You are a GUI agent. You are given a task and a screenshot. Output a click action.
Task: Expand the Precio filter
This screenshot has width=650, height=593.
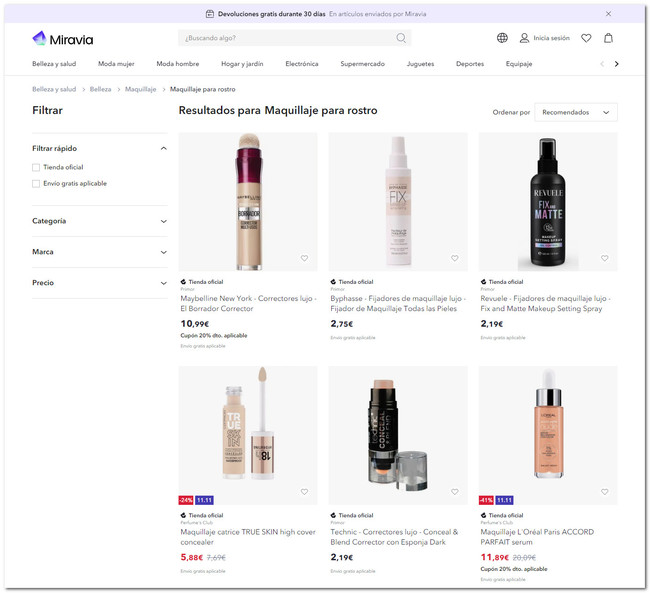coord(99,283)
